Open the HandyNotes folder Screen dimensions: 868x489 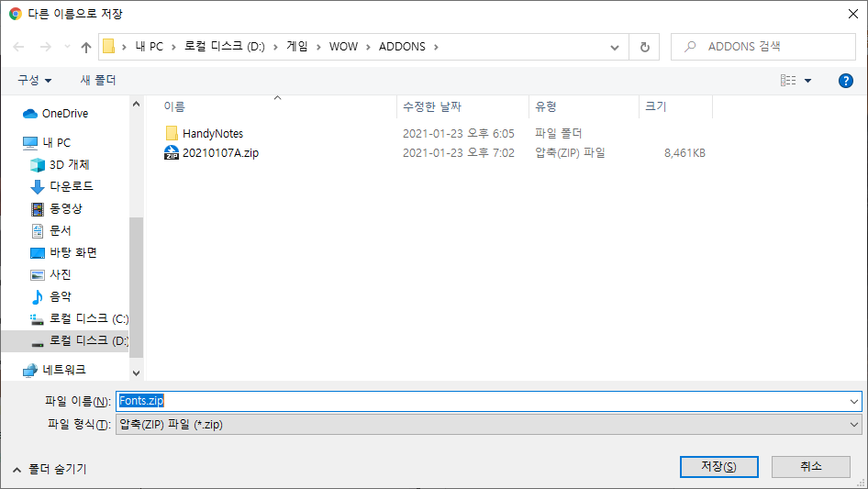coord(212,134)
